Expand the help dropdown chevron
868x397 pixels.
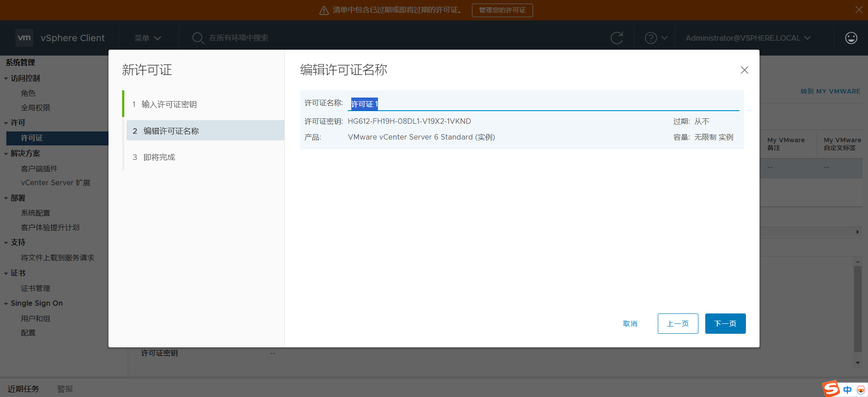click(x=664, y=38)
